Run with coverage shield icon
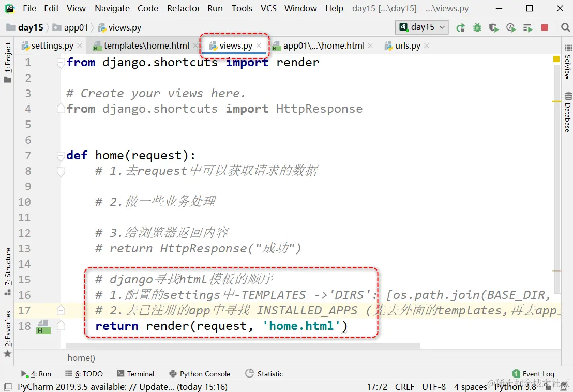The width and height of the screenshot is (573, 392). pyautogui.click(x=494, y=28)
